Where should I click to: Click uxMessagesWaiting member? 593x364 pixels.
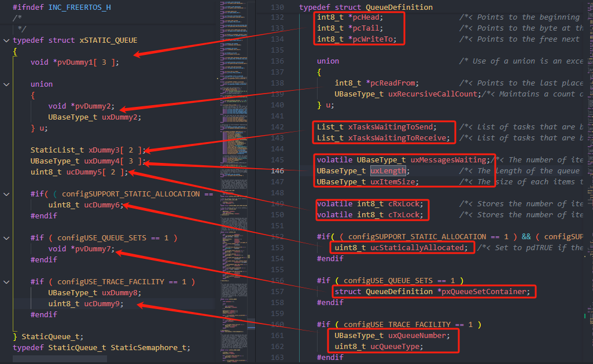pos(448,159)
